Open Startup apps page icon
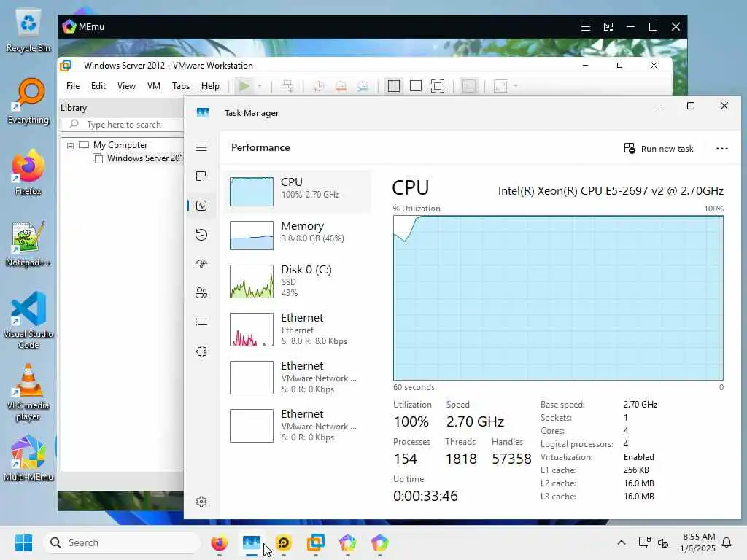 (201, 263)
